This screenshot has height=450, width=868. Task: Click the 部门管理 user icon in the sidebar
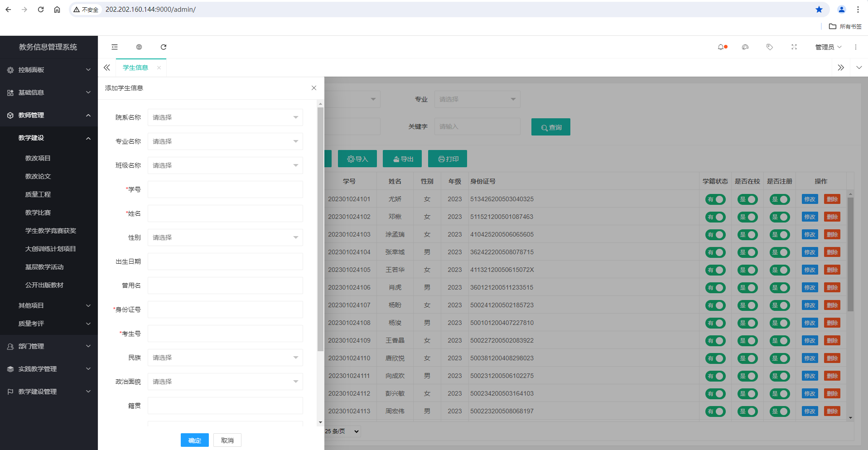pos(10,346)
